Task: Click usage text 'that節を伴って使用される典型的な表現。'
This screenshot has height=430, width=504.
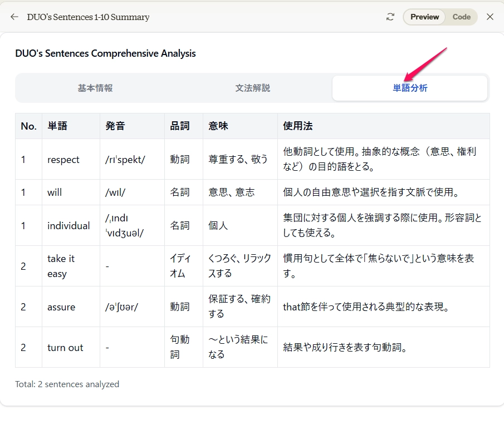Action: coord(366,307)
